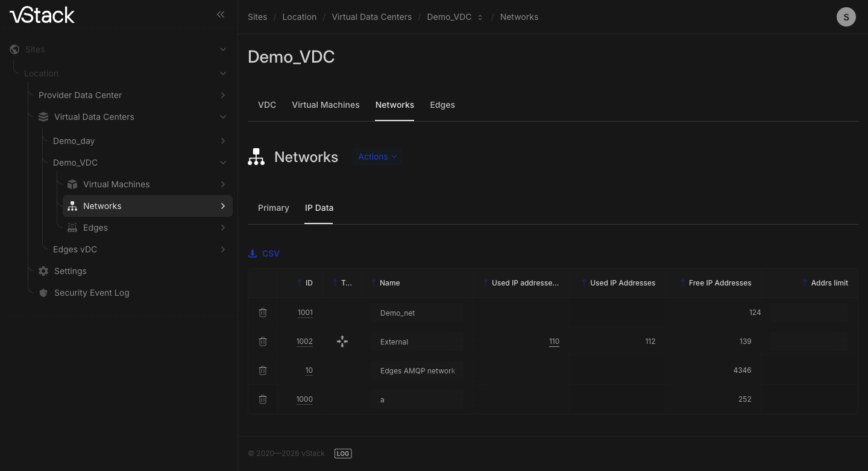
Task: Click the vStack logo
Action: (42, 15)
